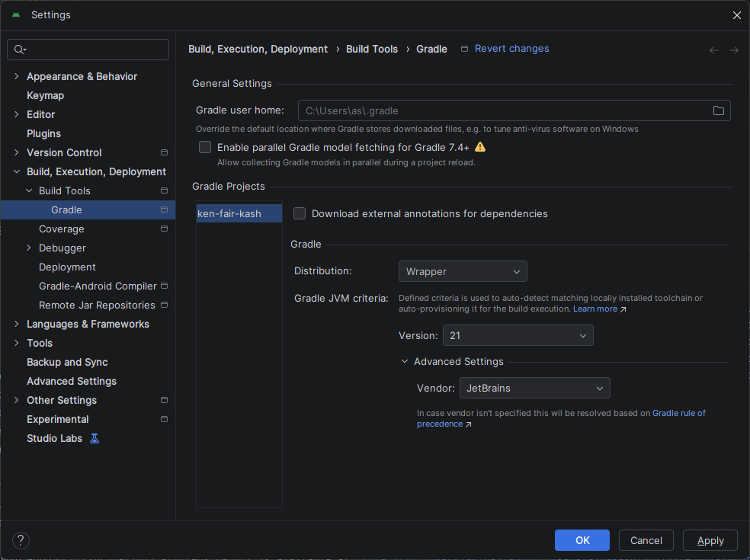Click the project-level icon beside the selected Gradle item
This screenshot has width=750, height=560.
coord(164,210)
